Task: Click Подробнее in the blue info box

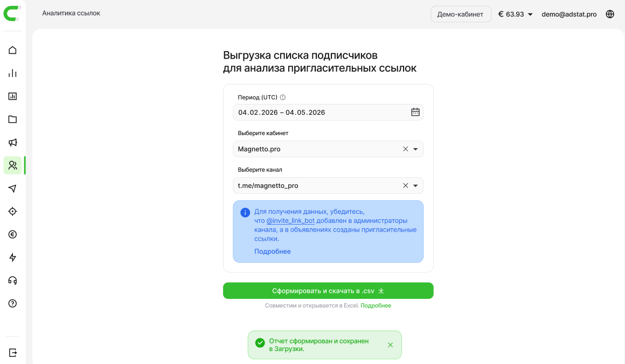Action: [273, 251]
